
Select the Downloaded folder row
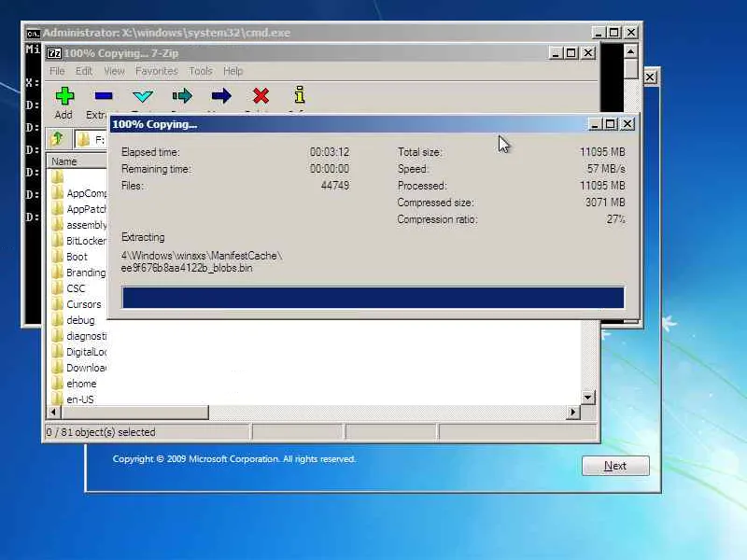pyautogui.click(x=79, y=368)
